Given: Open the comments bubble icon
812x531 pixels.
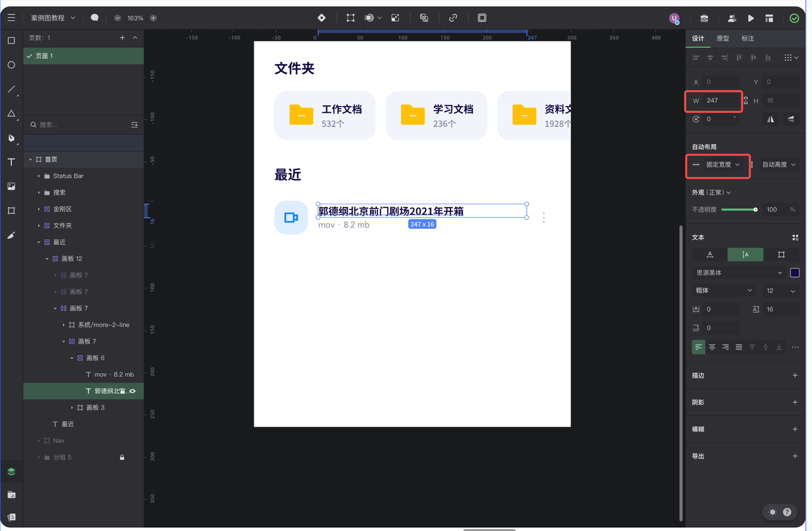Looking at the screenshot, I should (95, 18).
